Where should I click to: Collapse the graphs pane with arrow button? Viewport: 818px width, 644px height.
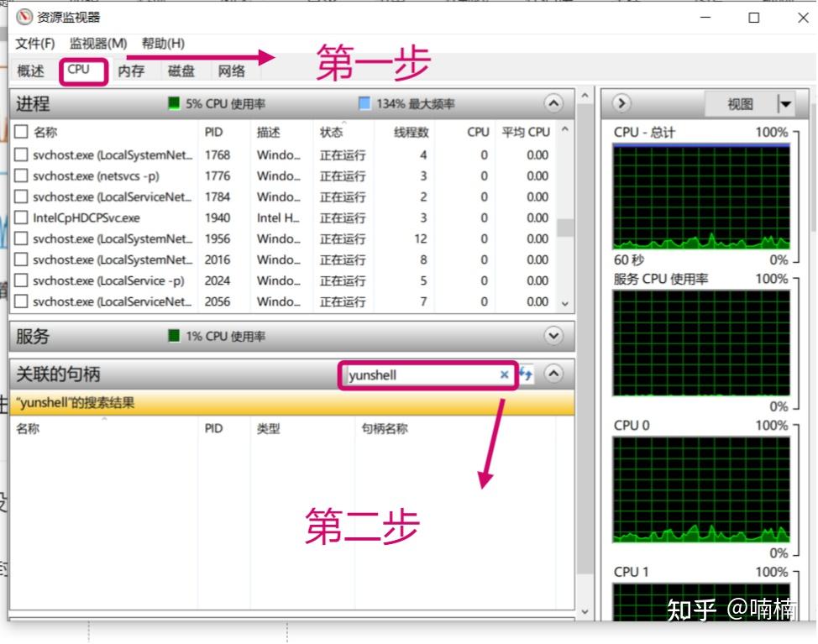[621, 103]
